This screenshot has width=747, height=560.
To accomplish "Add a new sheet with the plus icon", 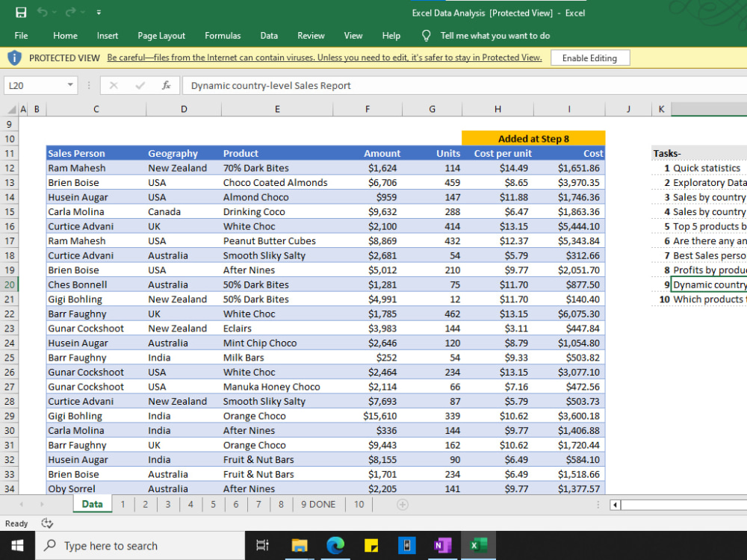I will pos(403,504).
